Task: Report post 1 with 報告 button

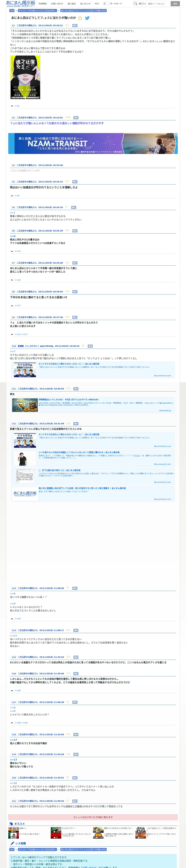Action: [x=75, y=25]
